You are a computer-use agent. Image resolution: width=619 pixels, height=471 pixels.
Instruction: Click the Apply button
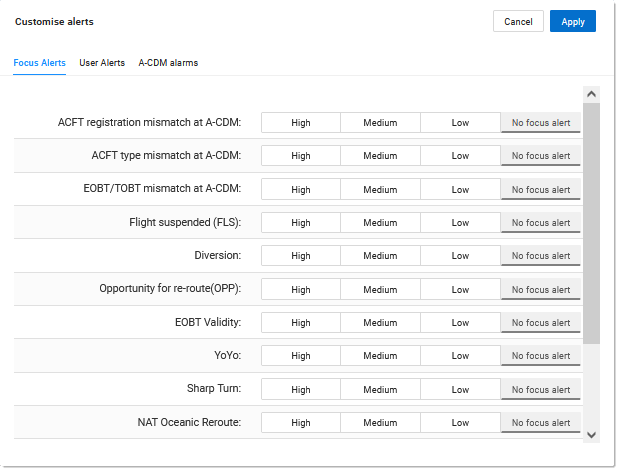(x=572, y=21)
